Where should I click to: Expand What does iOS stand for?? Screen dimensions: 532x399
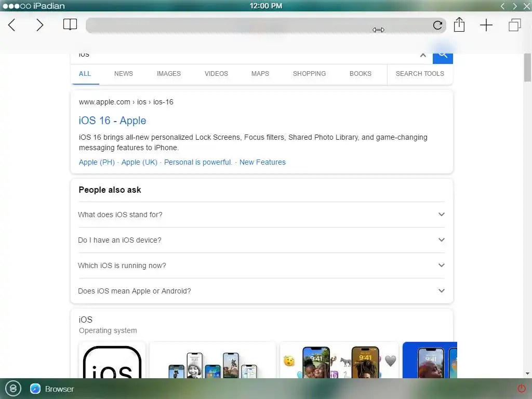tap(261, 215)
